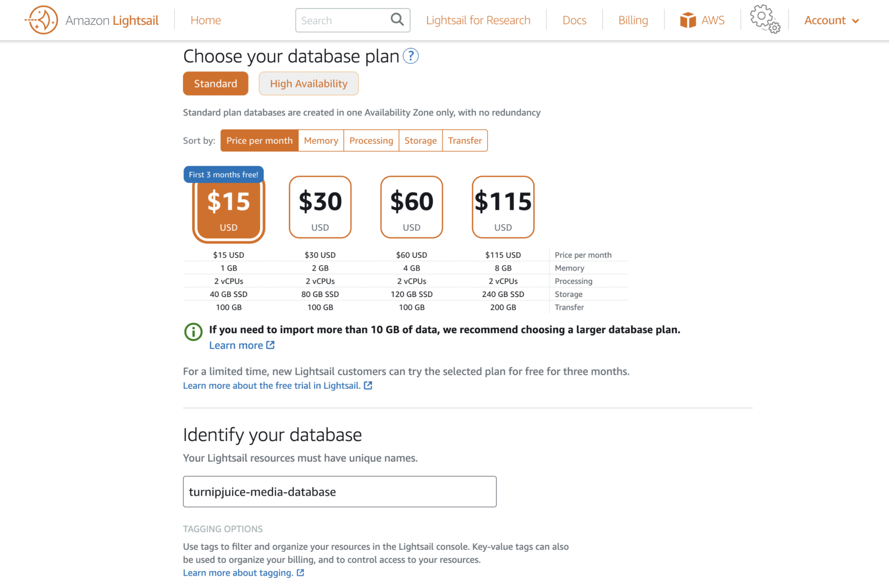Select the Standard plan toggle

tap(215, 83)
